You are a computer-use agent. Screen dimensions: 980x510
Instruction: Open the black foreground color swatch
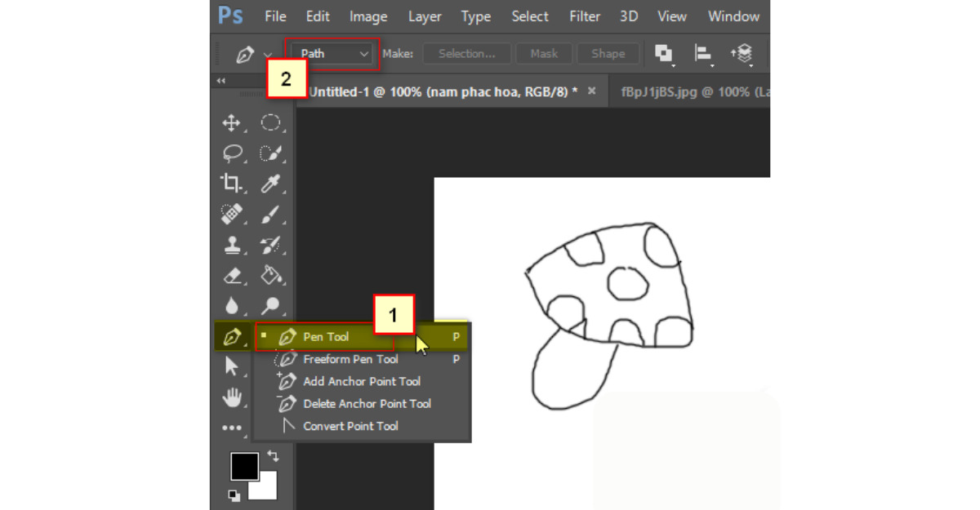pyautogui.click(x=244, y=467)
